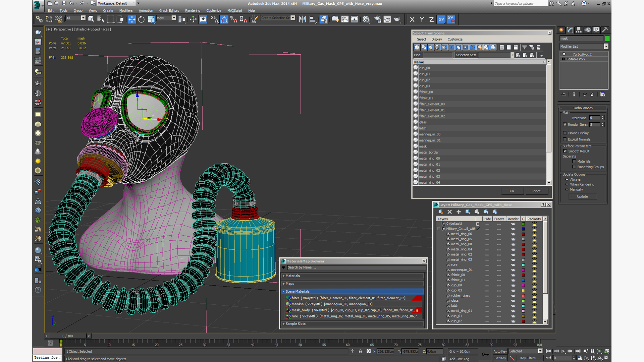Click Delete Layer X icon in Layer window
644x362 pixels.
[x=449, y=212]
